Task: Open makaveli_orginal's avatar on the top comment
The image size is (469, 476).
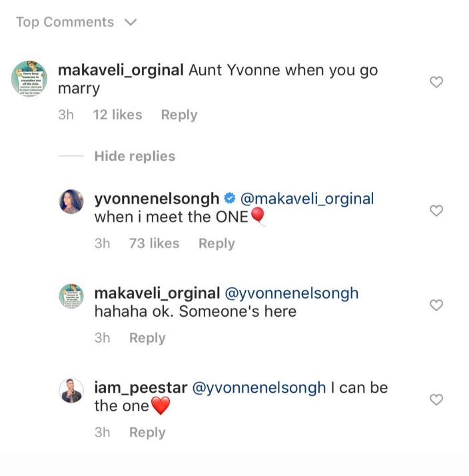Action: pos(29,79)
